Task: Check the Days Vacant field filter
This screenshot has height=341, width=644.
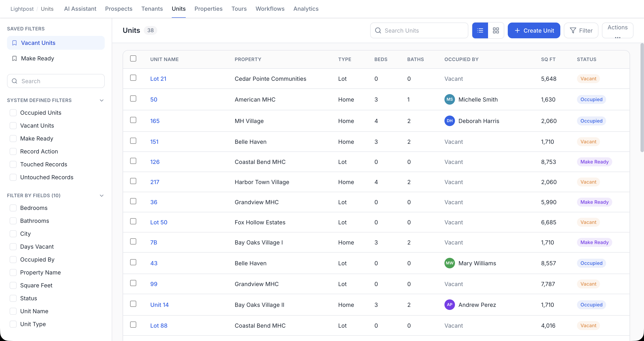Action: tap(13, 247)
